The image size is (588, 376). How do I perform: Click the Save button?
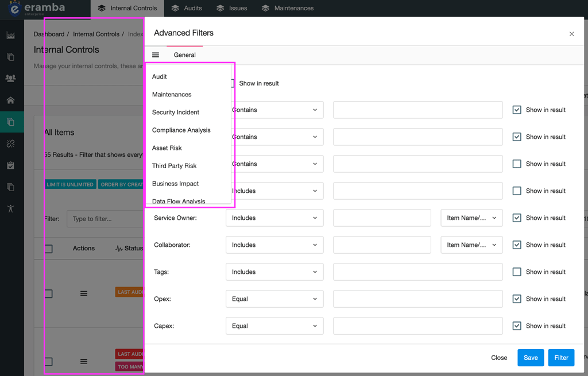(531, 358)
